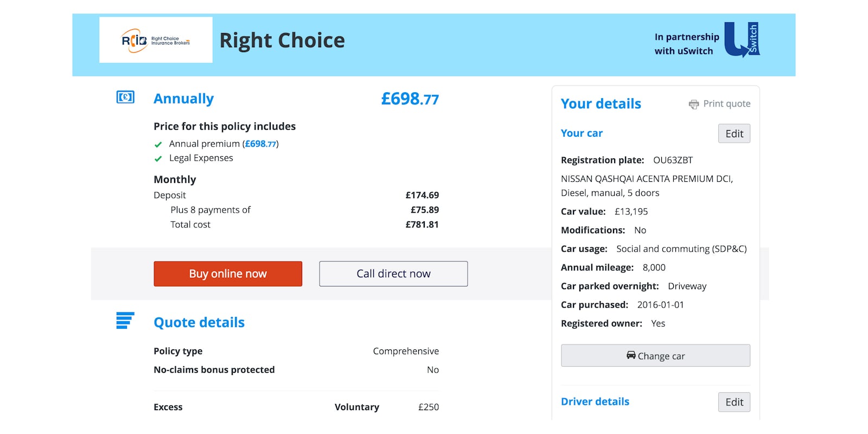The height and width of the screenshot is (434, 868).
Task: Click Print quote
Action: click(x=726, y=104)
